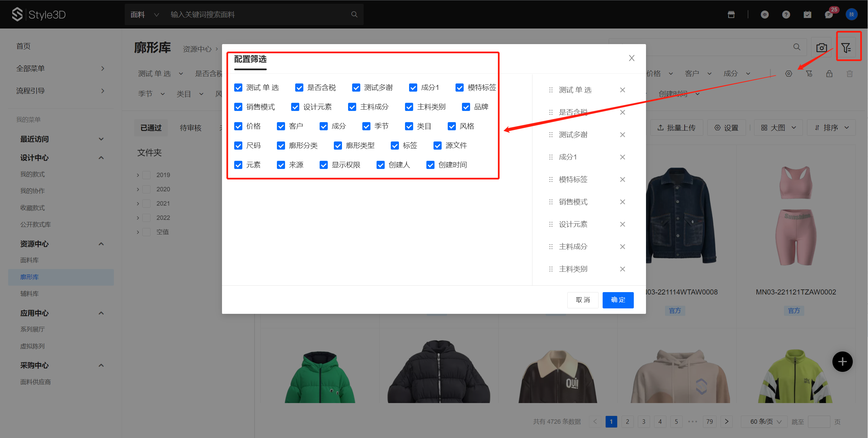Toggle the 价格 checkbox
The width and height of the screenshot is (868, 438).
click(238, 126)
